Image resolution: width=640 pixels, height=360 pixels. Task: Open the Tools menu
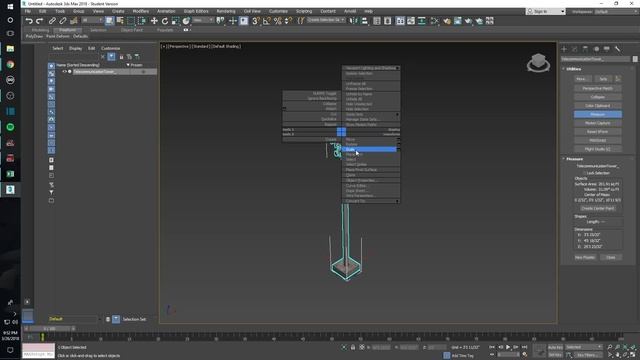click(60, 11)
